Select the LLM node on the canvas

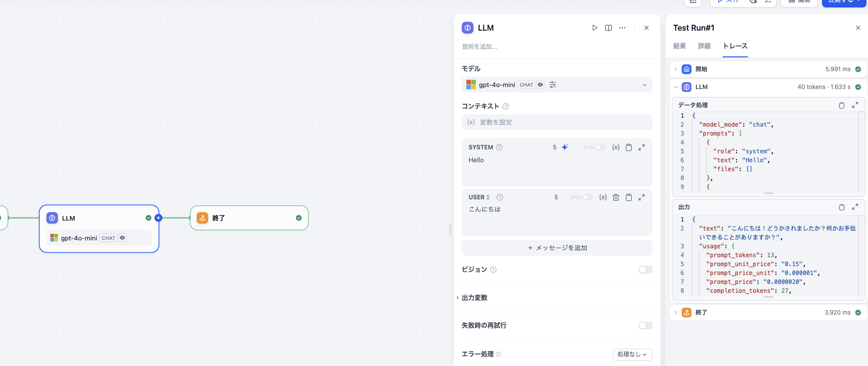click(x=99, y=229)
